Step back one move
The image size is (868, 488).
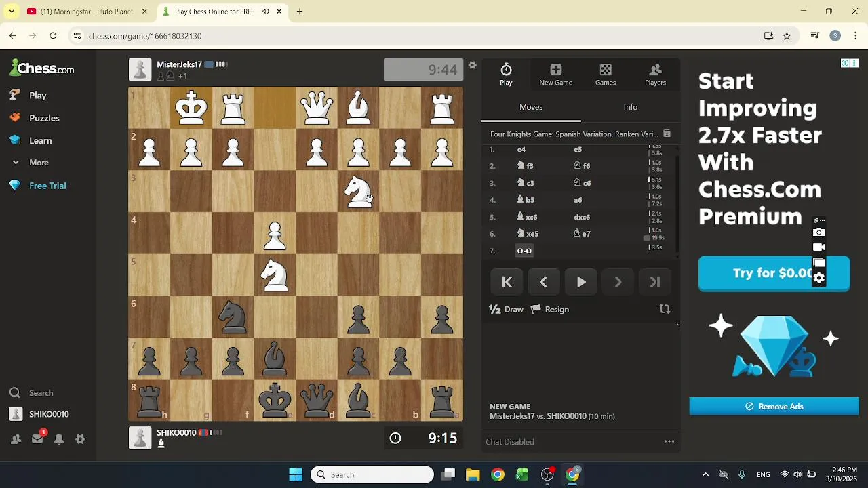pos(543,282)
